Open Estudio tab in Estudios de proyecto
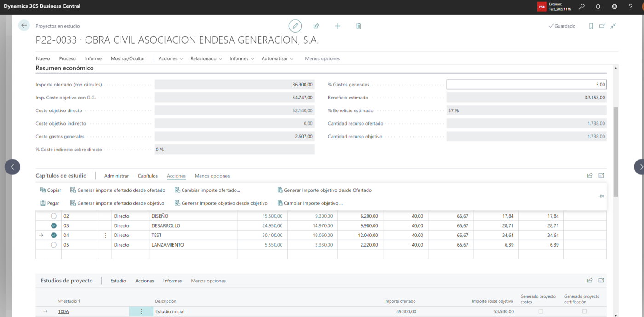 [118, 281]
